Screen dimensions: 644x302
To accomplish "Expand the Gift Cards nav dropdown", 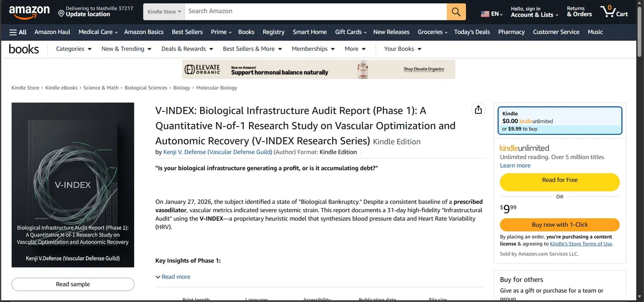I will click(351, 32).
